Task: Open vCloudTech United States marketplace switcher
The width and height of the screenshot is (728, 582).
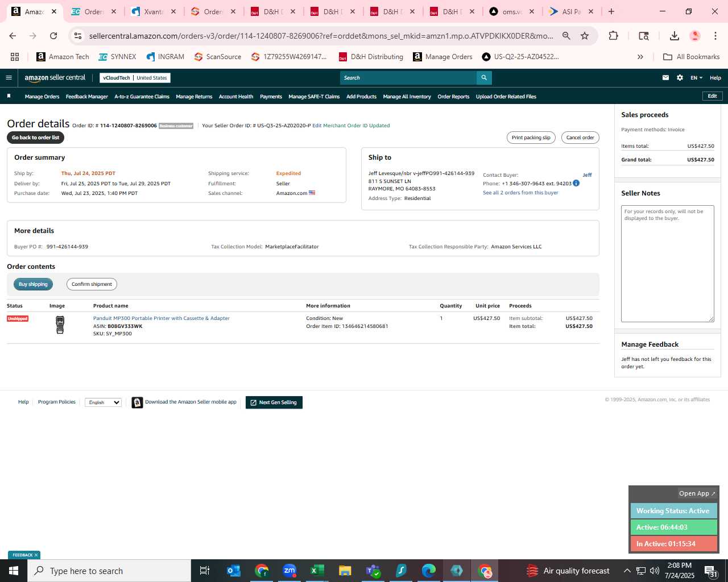Action: point(135,78)
